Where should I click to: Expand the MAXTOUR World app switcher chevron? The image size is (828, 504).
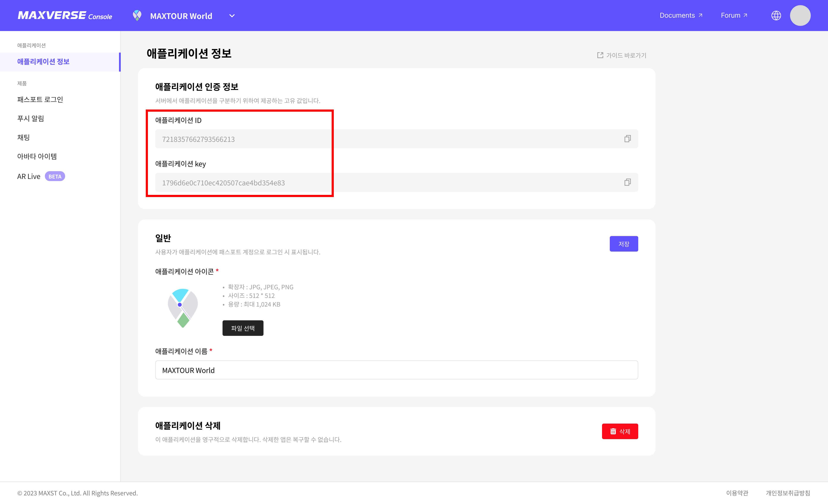pyautogui.click(x=232, y=16)
